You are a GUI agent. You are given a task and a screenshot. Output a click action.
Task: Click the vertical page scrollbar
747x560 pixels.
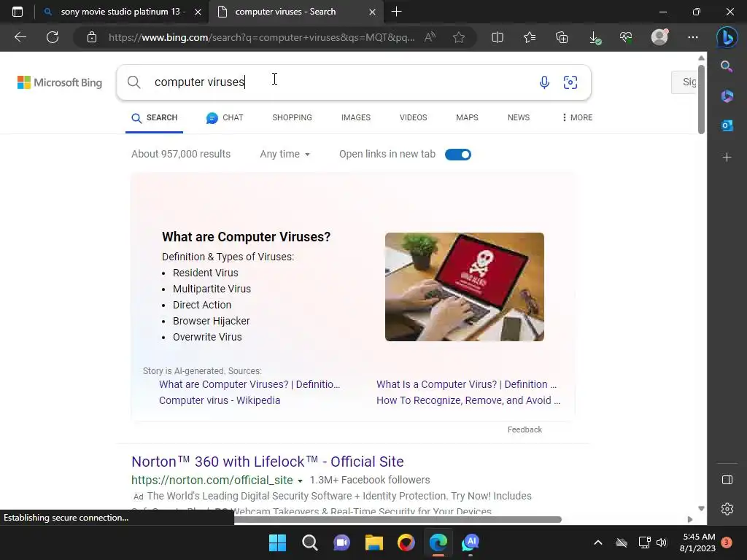click(x=701, y=99)
